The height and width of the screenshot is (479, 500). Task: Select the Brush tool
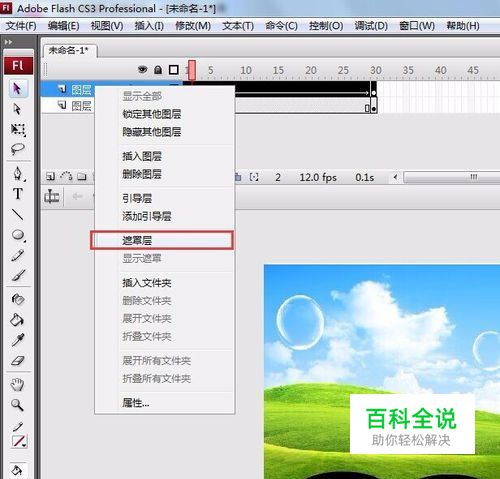coord(18,275)
